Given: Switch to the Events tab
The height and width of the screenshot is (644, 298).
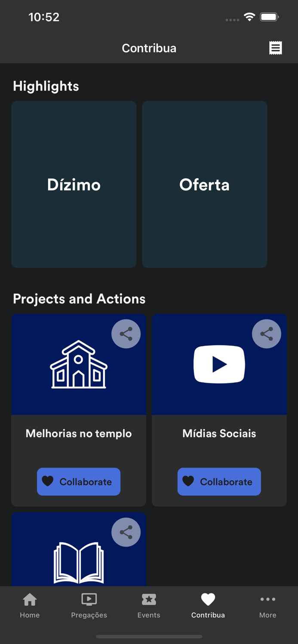Looking at the screenshot, I should [x=149, y=605].
